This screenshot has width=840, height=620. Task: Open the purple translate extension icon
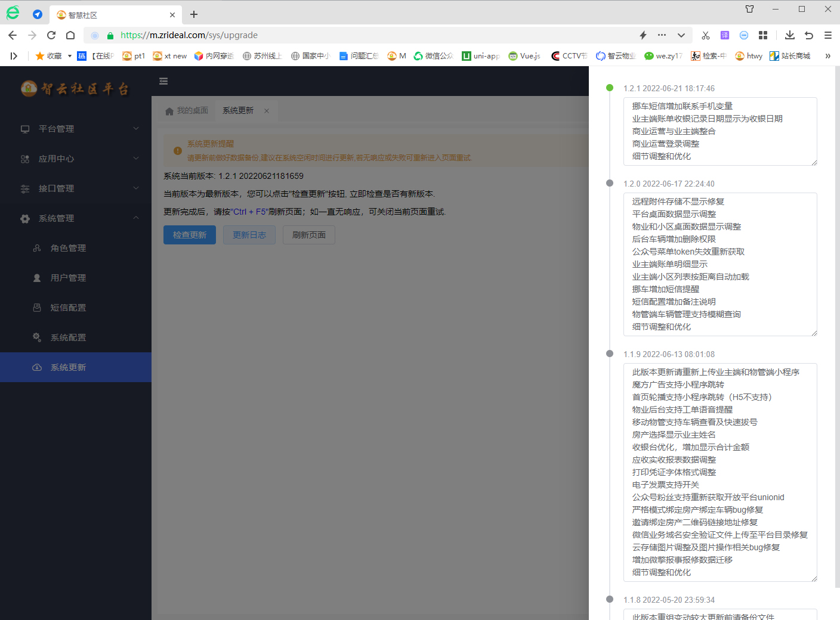725,35
